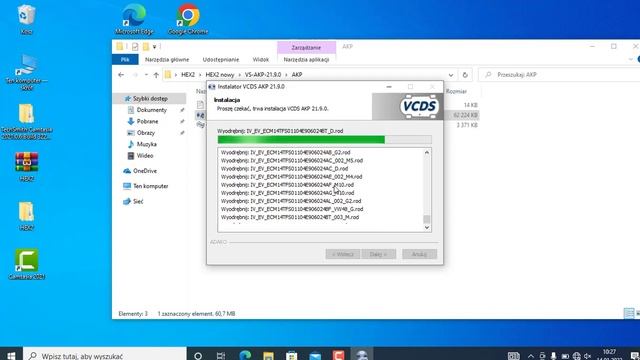Viewport: 640px width, 360px height.
Task: Open Task View on the taskbar
Action: (x=221, y=356)
